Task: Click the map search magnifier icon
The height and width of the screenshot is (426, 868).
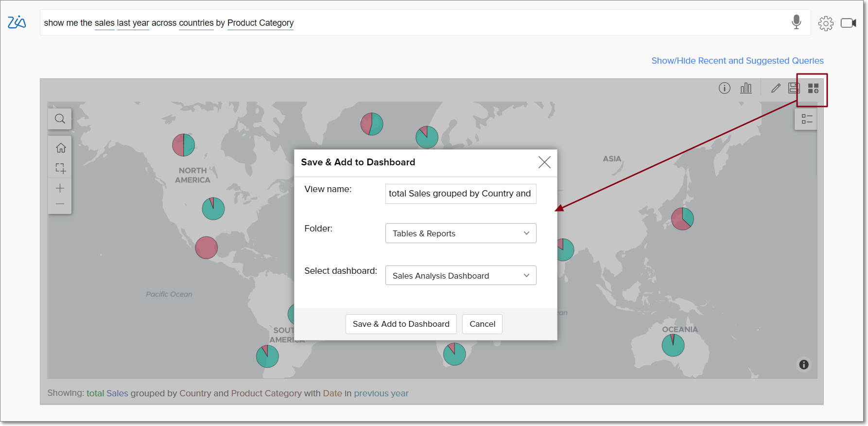Action: pyautogui.click(x=60, y=119)
